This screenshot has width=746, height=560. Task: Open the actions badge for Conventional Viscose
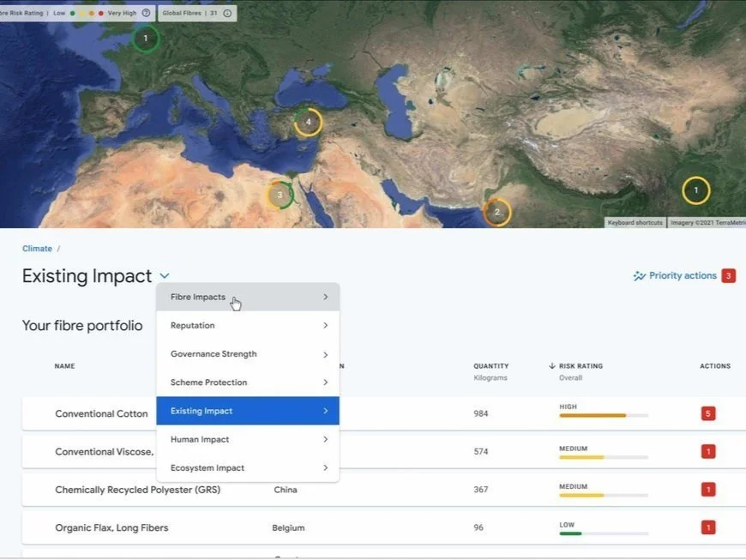[708, 452]
